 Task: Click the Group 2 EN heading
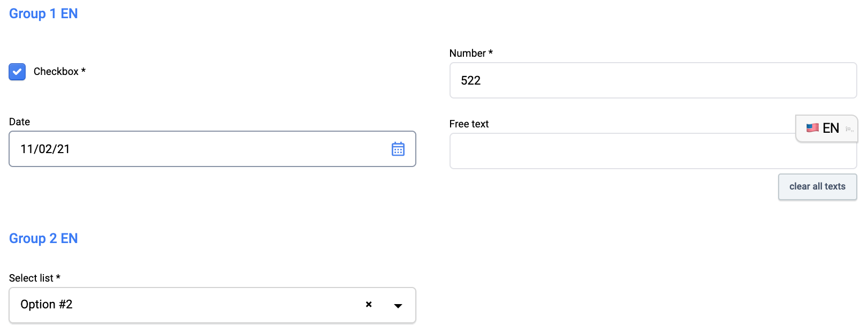click(43, 238)
